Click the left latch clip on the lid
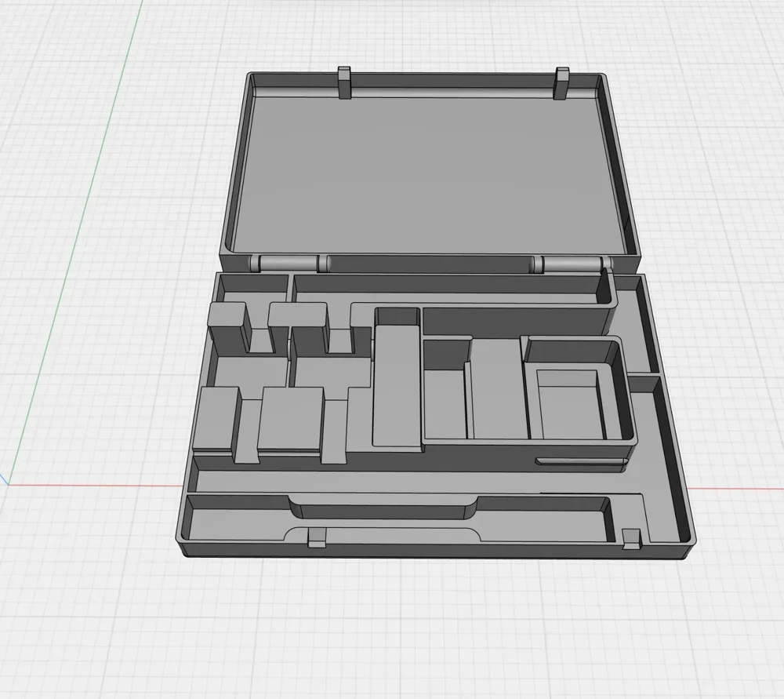The width and height of the screenshot is (784, 699). tap(345, 82)
